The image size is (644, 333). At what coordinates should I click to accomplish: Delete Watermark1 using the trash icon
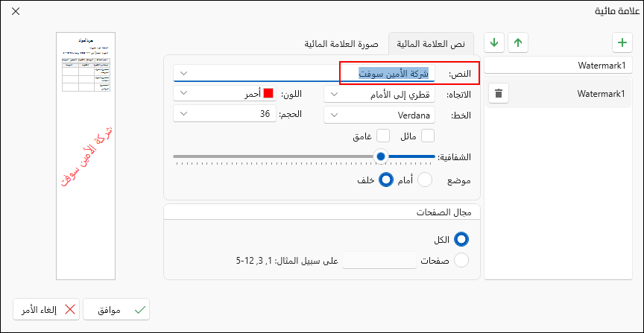point(499,94)
